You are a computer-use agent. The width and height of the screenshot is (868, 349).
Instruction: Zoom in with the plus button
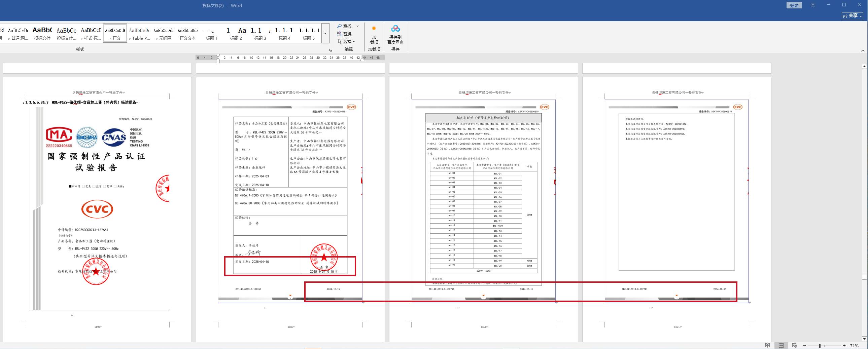844,346
